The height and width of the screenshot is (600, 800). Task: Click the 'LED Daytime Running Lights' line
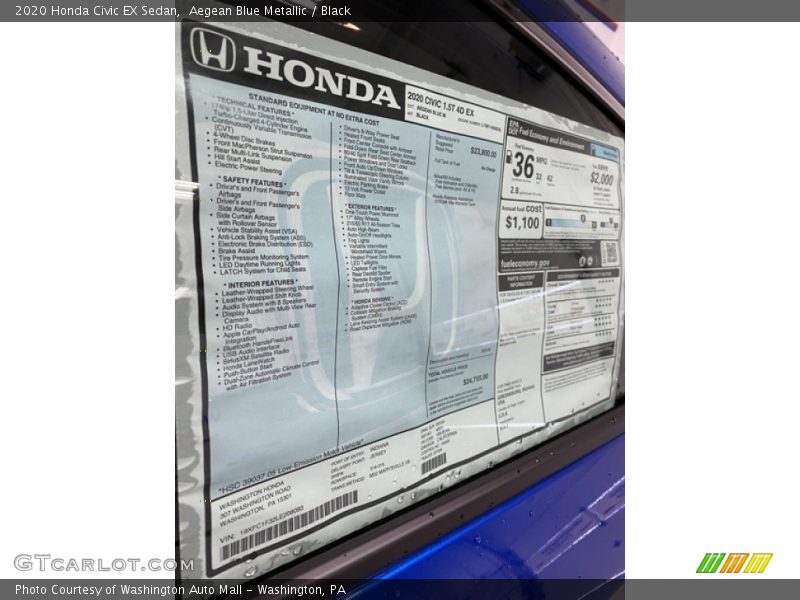[x=260, y=265]
